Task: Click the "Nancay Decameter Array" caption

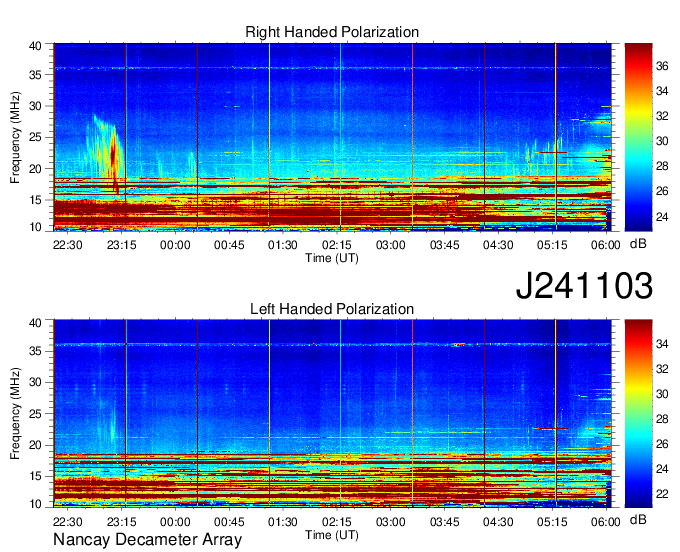Action: tap(147, 540)
